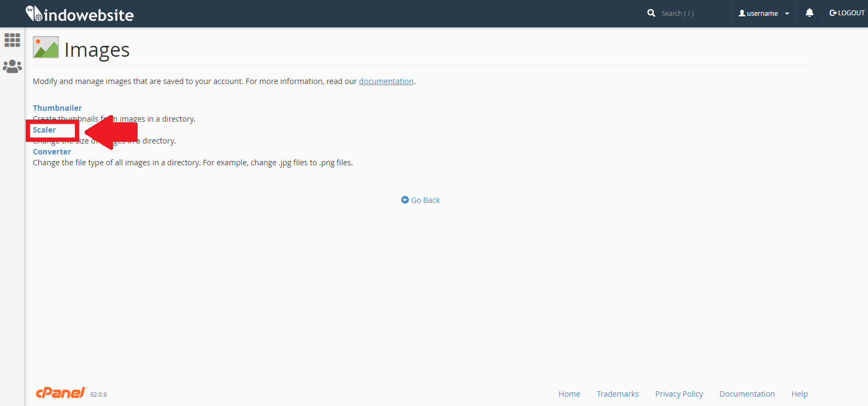View the Privacy Policy footer link

coord(678,394)
